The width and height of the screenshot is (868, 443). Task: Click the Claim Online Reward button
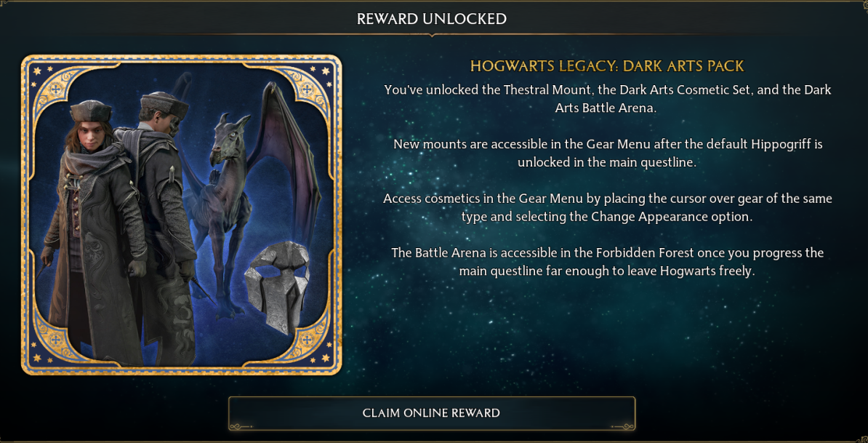tap(432, 413)
